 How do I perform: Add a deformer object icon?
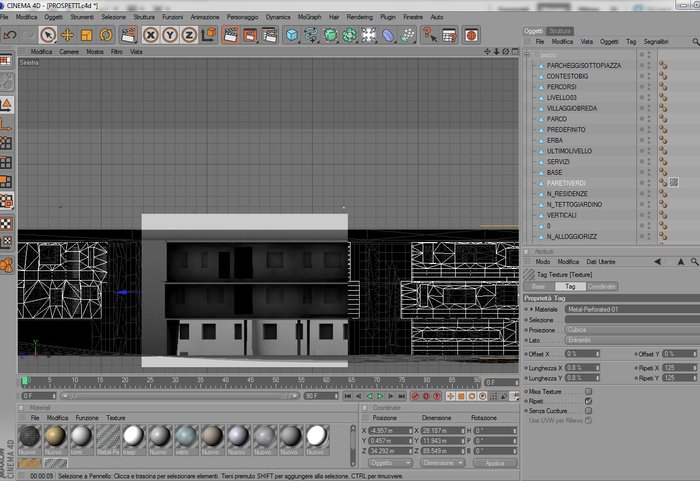pos(388,35)
